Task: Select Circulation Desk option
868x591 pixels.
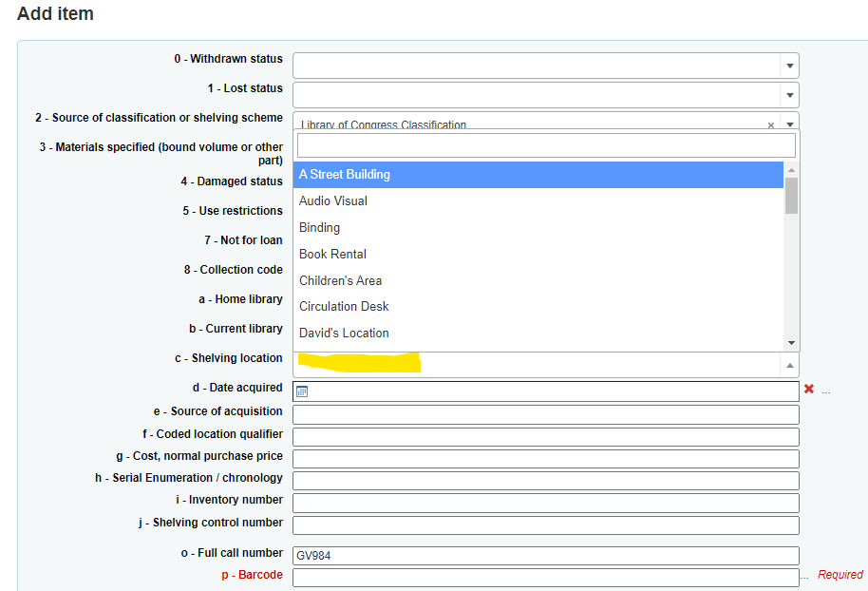Action: click(x=538, y=306)
